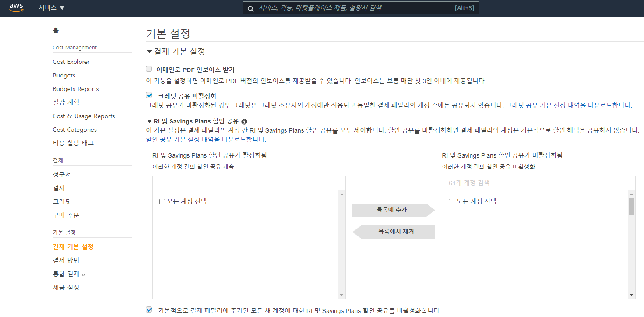Viewport: 644px width, 317px height.
Task: Open Budgets Reports page
Action: (76, 89)
